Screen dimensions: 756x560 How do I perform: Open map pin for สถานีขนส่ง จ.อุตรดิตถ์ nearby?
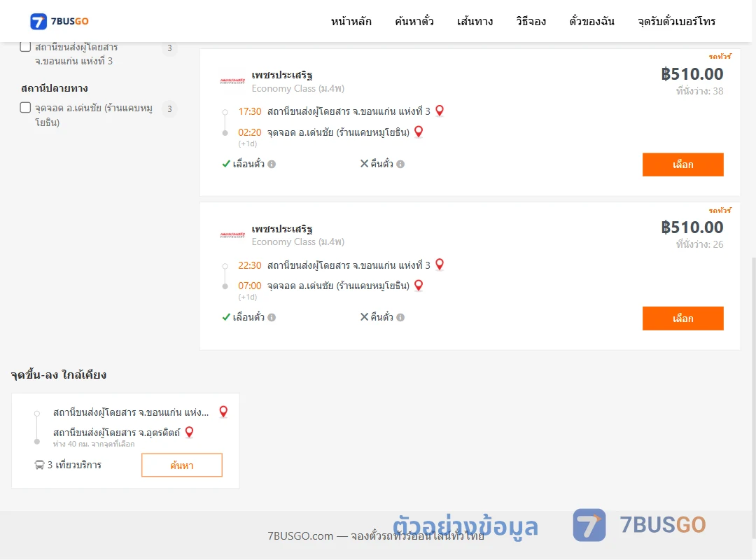click(x=189, y=432)
